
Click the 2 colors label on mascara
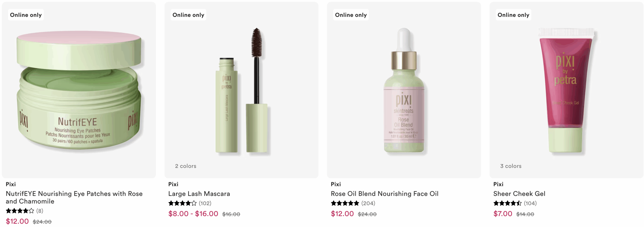click(186, 166)
